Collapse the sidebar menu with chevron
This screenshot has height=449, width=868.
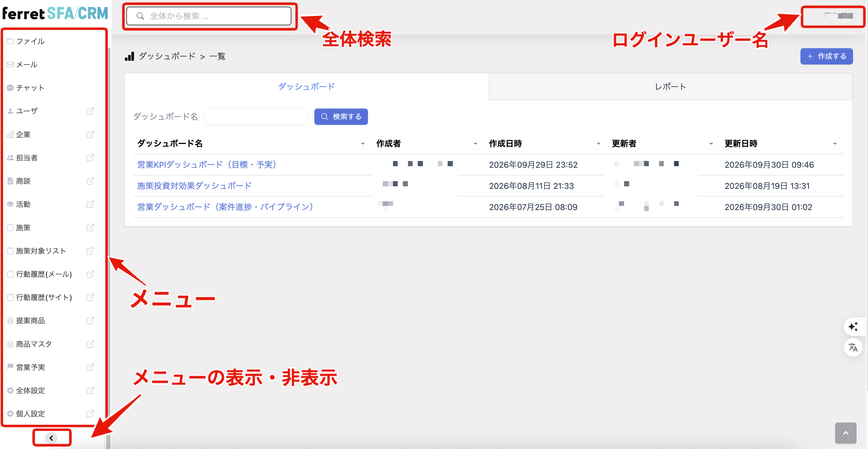pyautogui.click(x=51, y=438)
